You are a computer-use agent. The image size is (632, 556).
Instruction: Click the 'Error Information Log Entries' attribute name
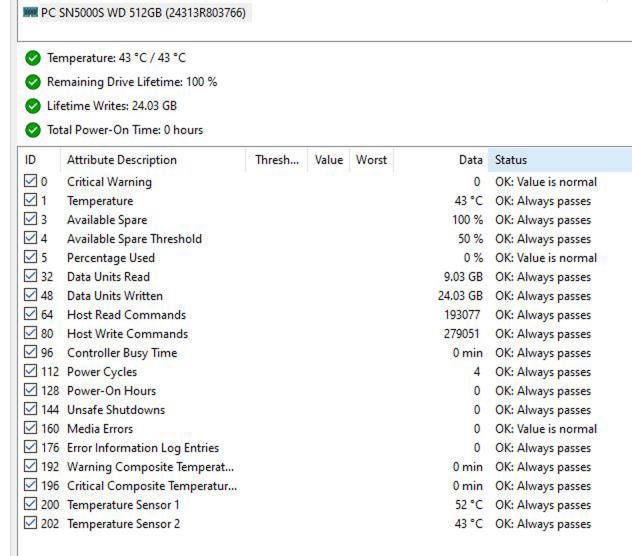(x=143, y=448)
